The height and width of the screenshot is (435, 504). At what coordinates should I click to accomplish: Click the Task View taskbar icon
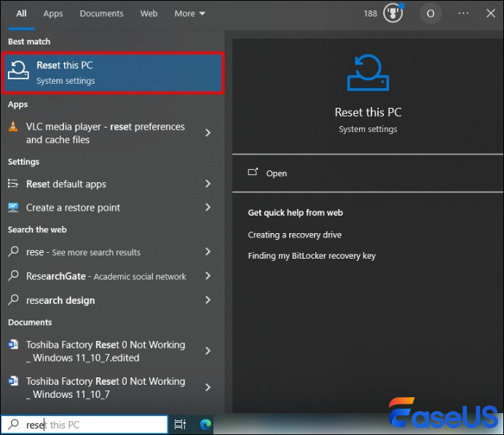[x=180, y=425]
